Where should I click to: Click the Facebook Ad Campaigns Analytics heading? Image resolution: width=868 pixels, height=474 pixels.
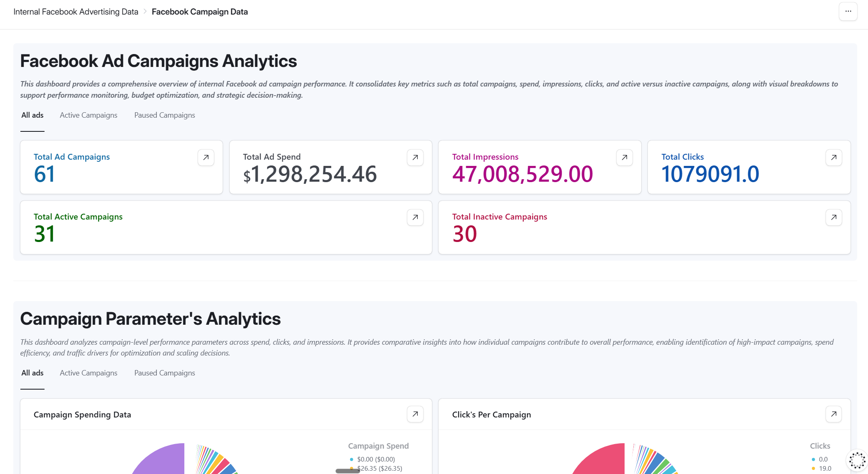click(x=159, y=61)
